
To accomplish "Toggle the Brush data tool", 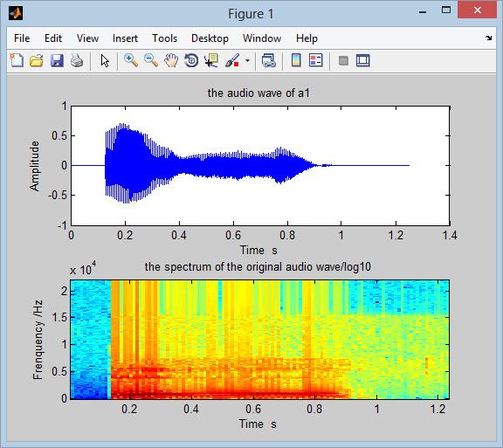I will point(232,60).
